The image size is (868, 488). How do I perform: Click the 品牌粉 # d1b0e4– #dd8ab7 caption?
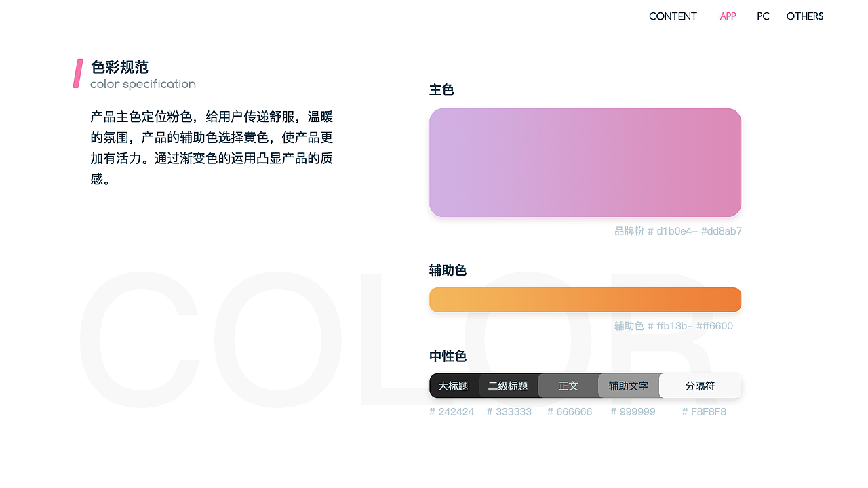pyautogui.click(x=678, y=231)
